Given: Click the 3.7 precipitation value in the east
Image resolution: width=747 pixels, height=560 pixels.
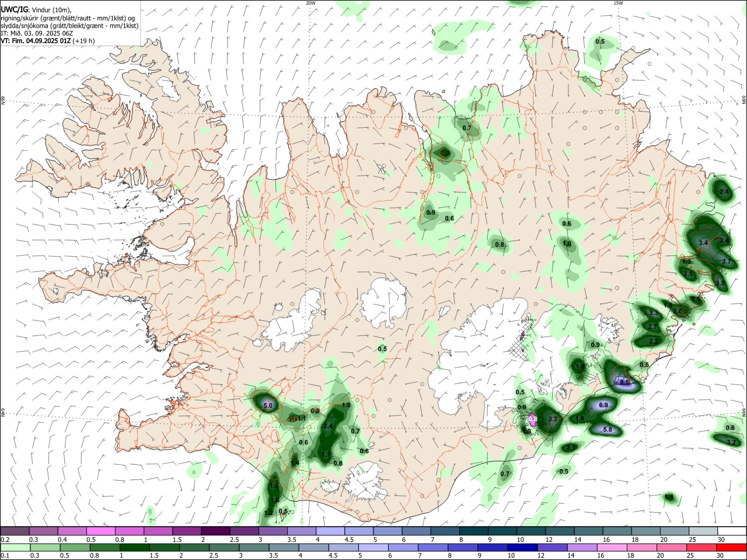Looking at the screenshot, I should pos(727,262).
